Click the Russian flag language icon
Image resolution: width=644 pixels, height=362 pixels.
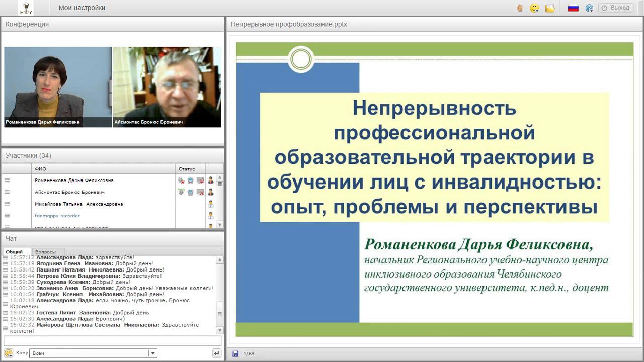(573, 8)
